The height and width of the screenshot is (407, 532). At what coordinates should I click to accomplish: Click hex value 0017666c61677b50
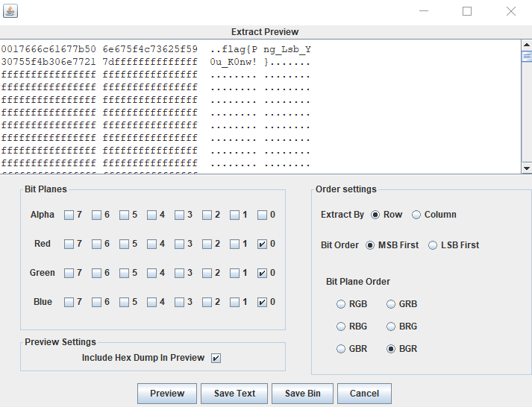click(48, 49)
